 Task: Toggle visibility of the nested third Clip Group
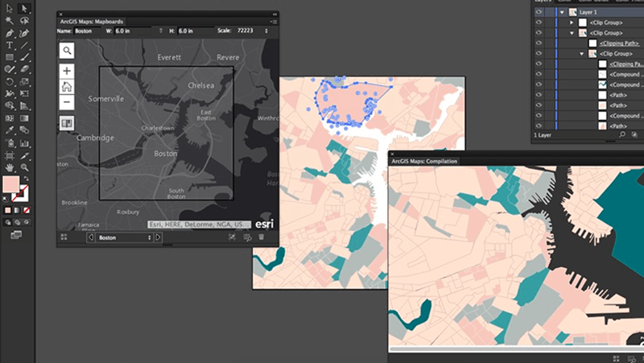coord(539,53)
